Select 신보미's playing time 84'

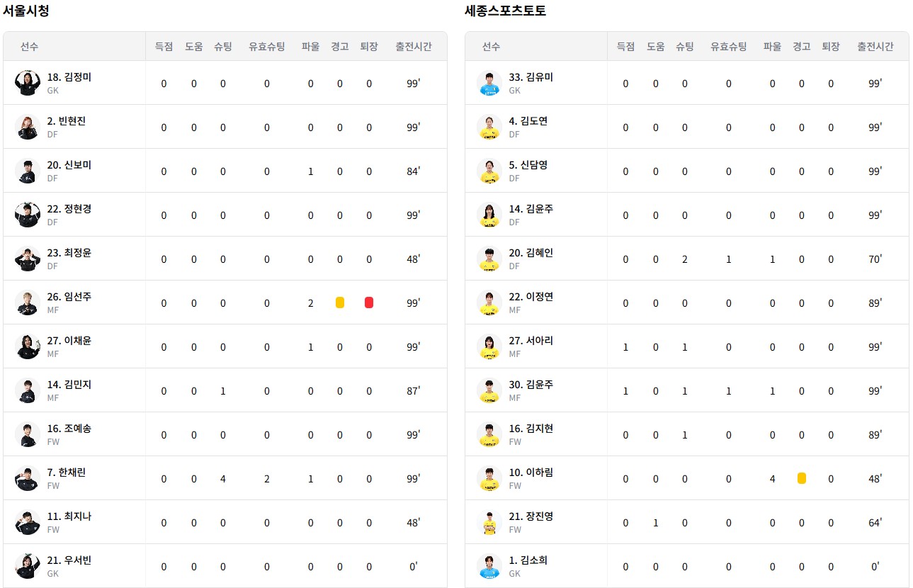[414, 171]
